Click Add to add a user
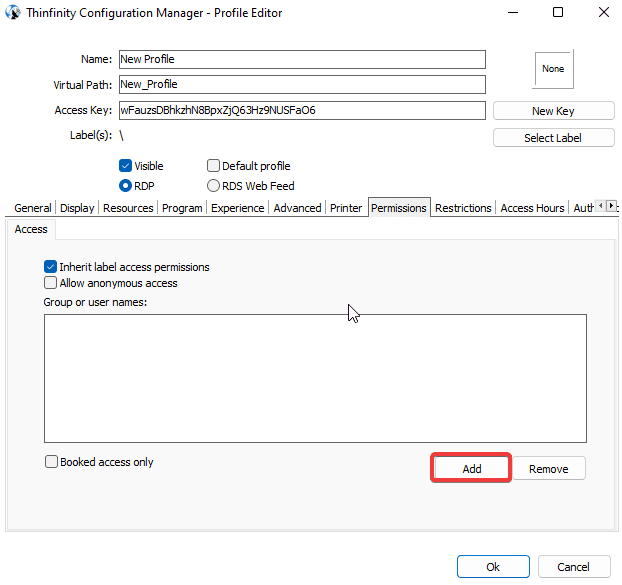622x585 pixels. point(472,468)
